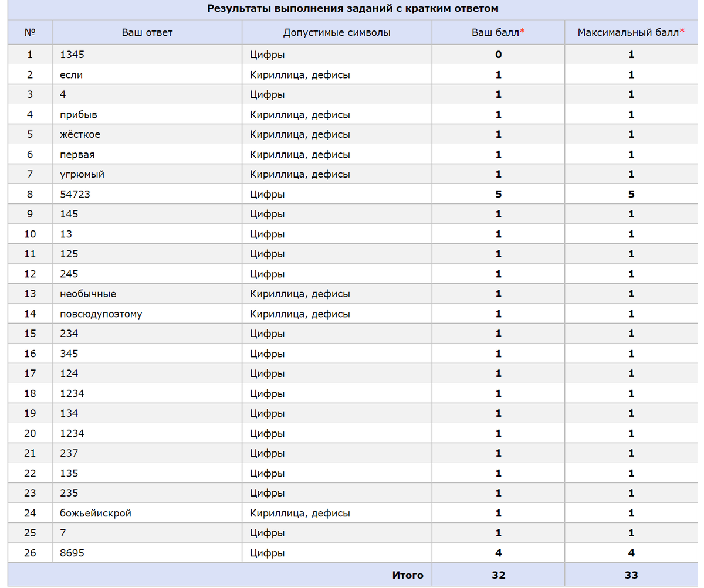Click the 'Допустимые символы' column header

337,32
